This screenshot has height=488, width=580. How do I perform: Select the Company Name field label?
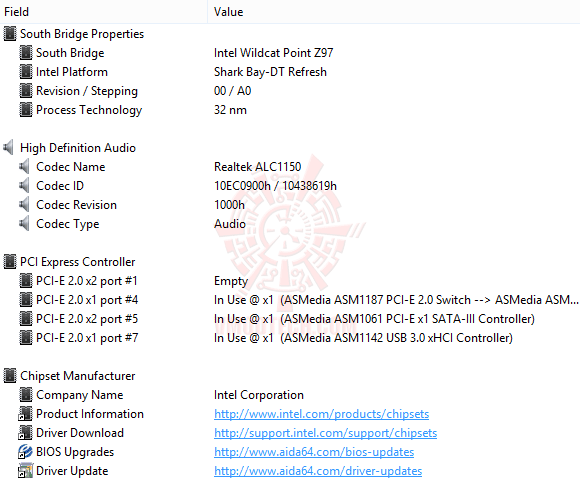click(80, 395)
